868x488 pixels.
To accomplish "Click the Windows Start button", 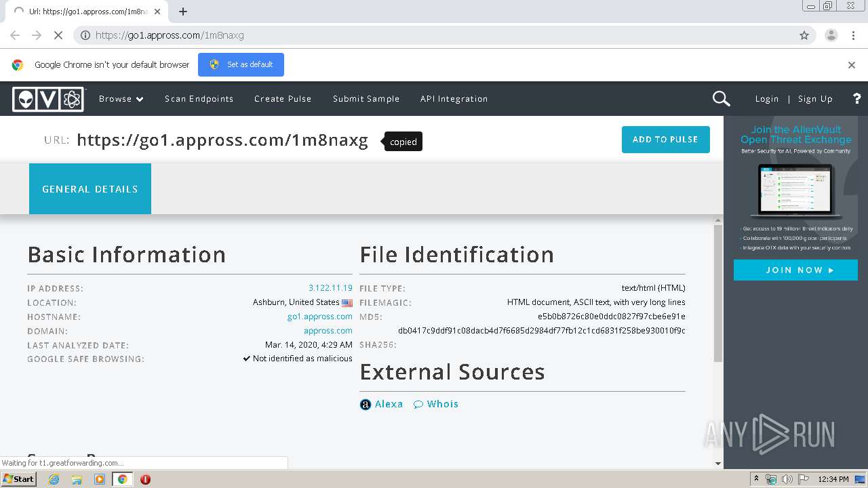I will tap(19, 479).
